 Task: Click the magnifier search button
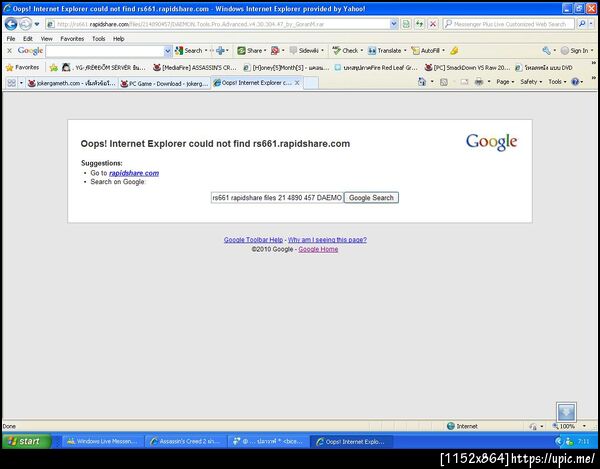582,24
